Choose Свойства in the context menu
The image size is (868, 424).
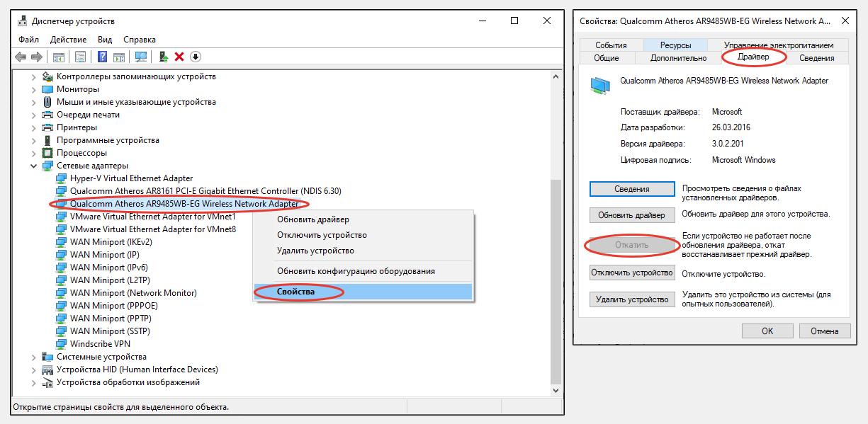[363, 292]
